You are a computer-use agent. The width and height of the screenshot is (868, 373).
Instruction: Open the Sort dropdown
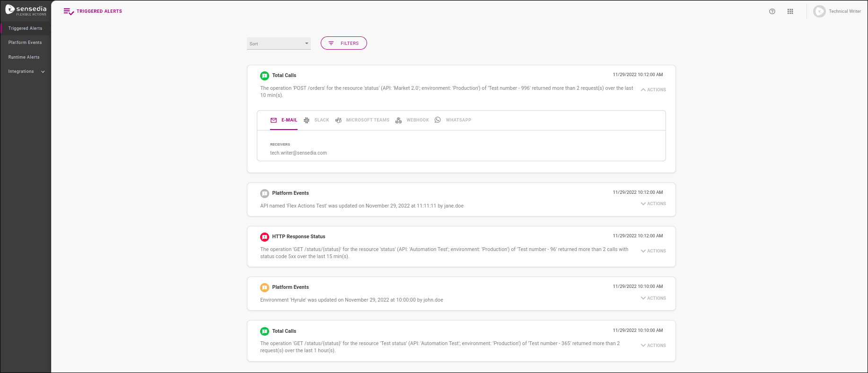coord(279,43)
